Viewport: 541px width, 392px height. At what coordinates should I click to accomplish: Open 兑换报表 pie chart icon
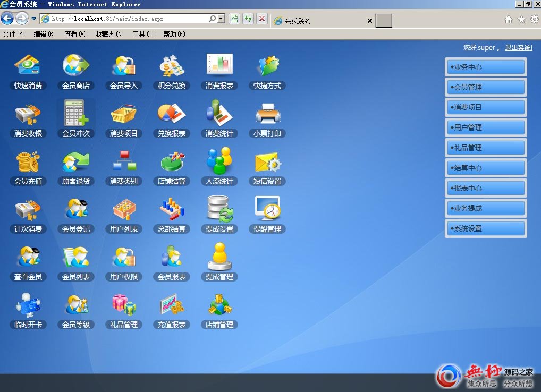click(x=172, y=120)
